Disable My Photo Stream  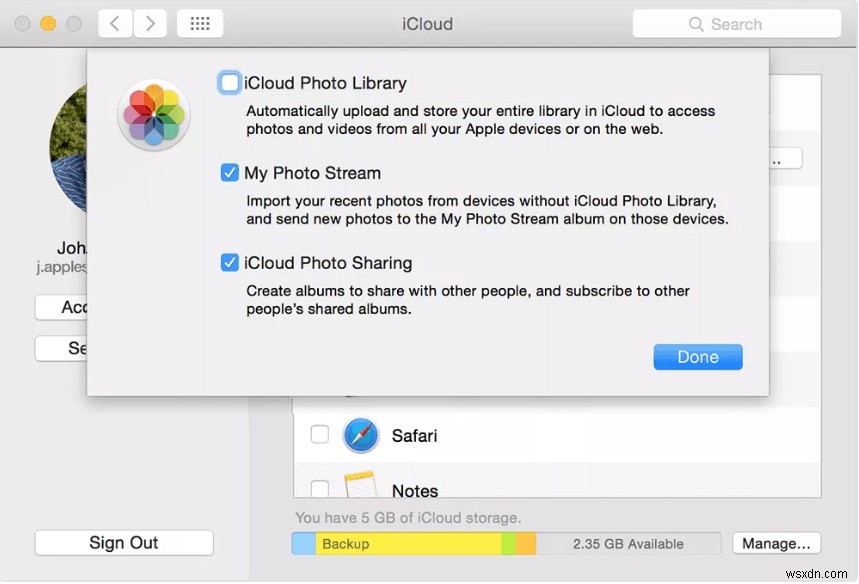click(229, 172)
